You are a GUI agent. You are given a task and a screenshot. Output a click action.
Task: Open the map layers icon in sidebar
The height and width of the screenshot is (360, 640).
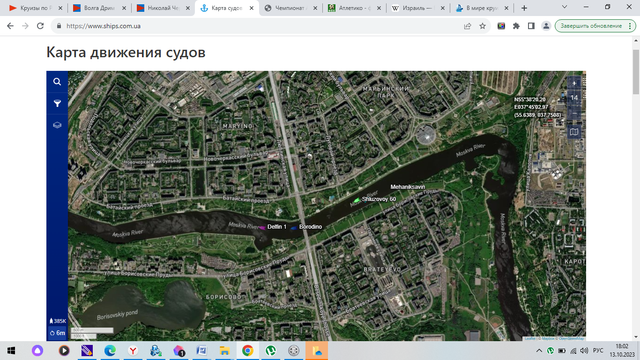[57, 125]
